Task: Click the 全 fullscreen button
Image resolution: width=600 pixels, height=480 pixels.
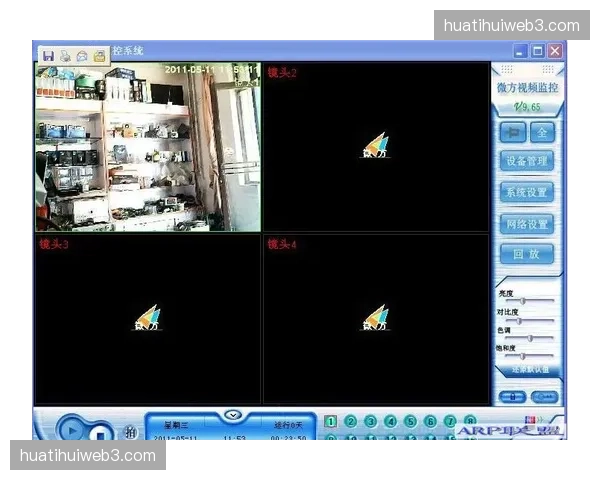Action: (542, 131)
